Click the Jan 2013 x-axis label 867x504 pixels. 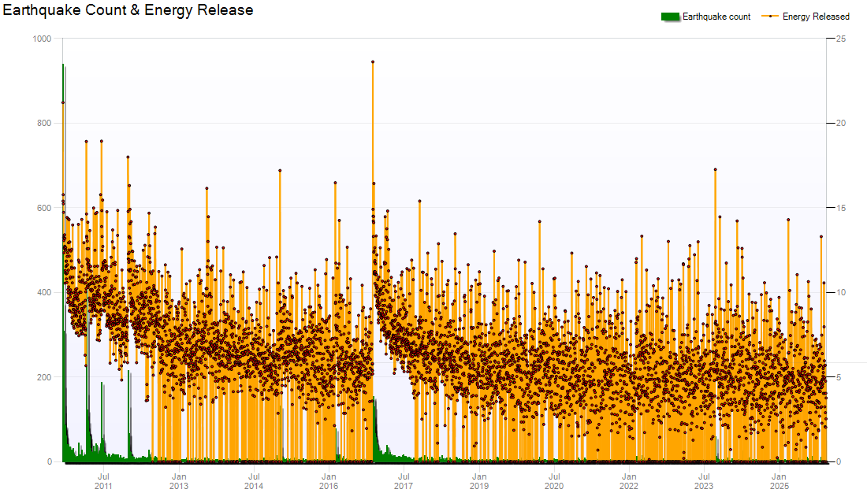[179, 481]
